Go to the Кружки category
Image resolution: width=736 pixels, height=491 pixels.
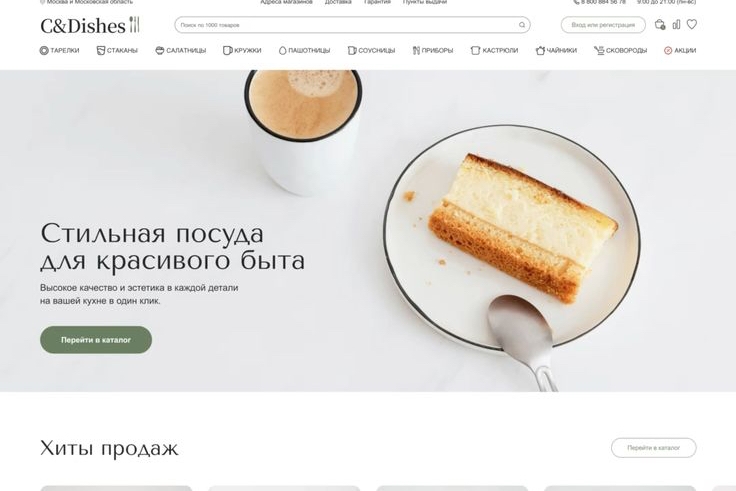(242, 50)
